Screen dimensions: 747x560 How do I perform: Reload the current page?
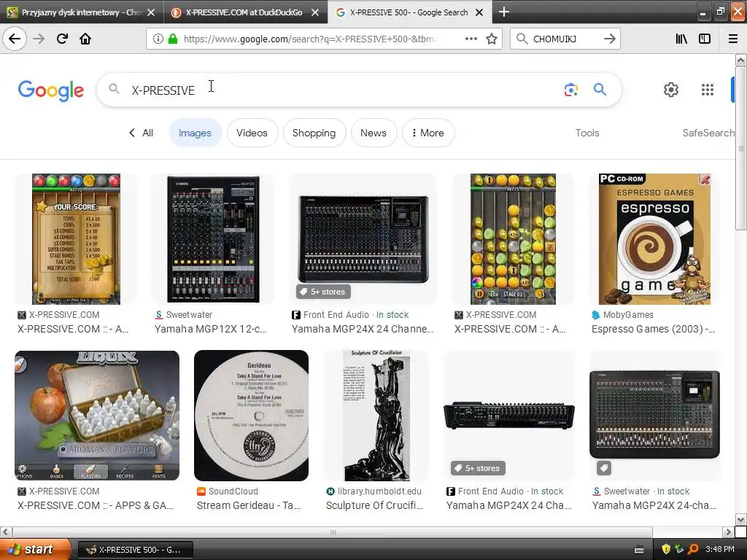62,39
